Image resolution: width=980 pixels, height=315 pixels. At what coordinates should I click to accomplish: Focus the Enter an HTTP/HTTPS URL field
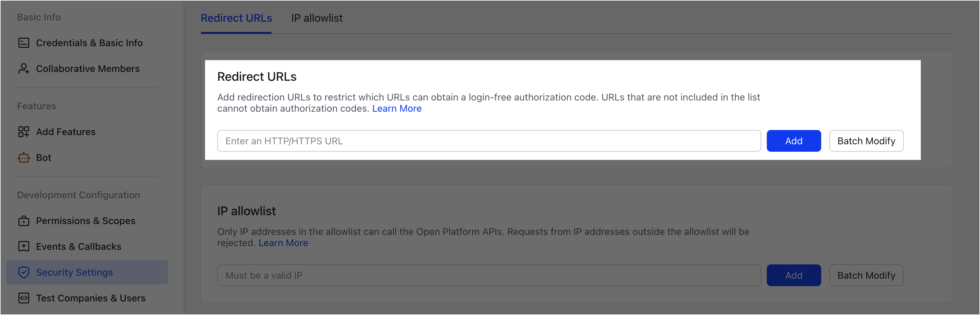[x=489, y=141]
